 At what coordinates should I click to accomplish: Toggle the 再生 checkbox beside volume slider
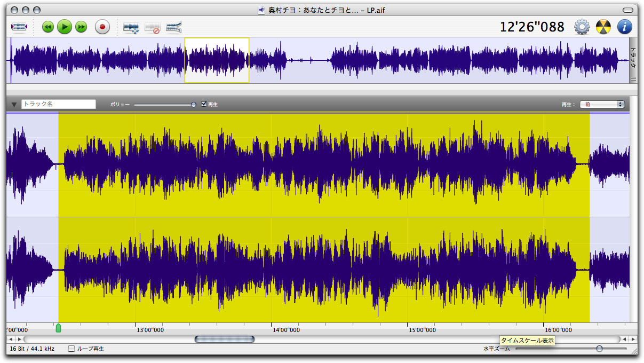(204, 104)
